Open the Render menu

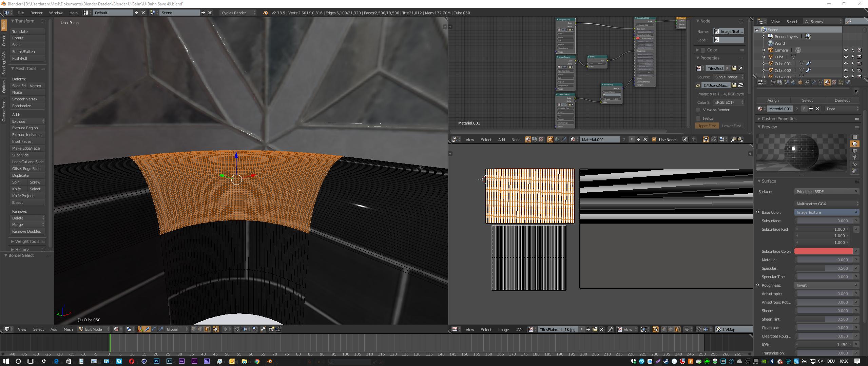pos(36,13)
